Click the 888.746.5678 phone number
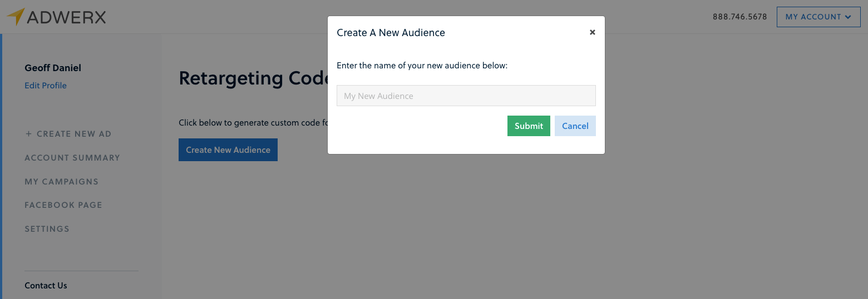Viewport: 868px width, 299px height. tap(739, 17)
